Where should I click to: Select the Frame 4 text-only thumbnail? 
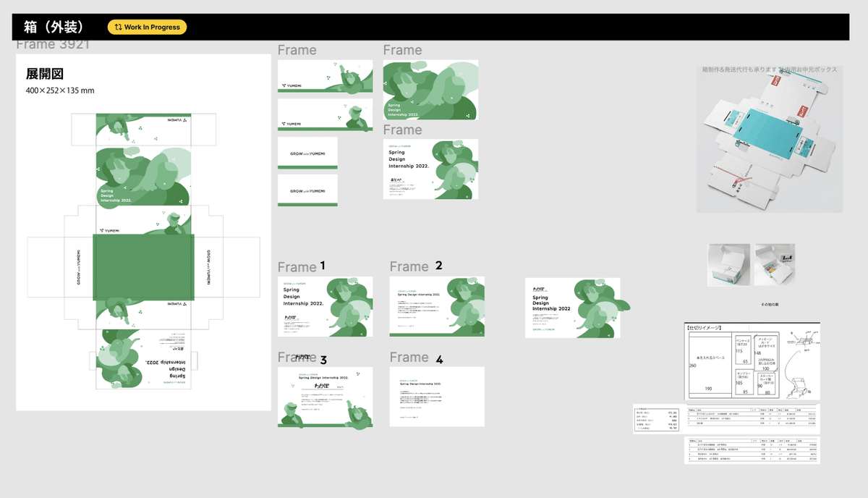click(437, 397)
